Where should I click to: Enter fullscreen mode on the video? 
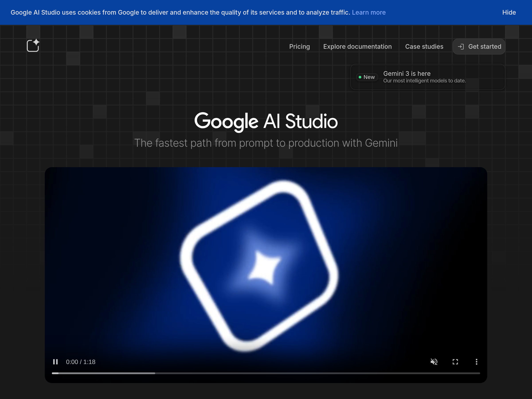click(x=455, y=362)
